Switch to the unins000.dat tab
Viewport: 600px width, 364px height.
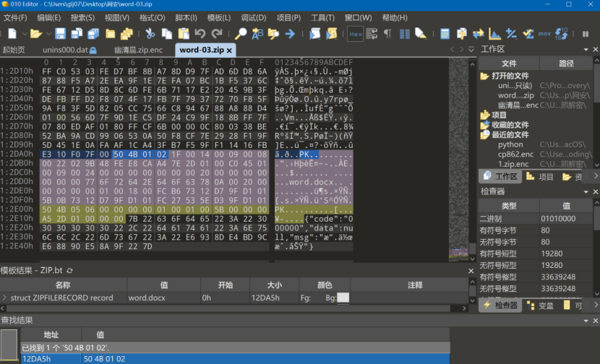[x=65, y=50]
